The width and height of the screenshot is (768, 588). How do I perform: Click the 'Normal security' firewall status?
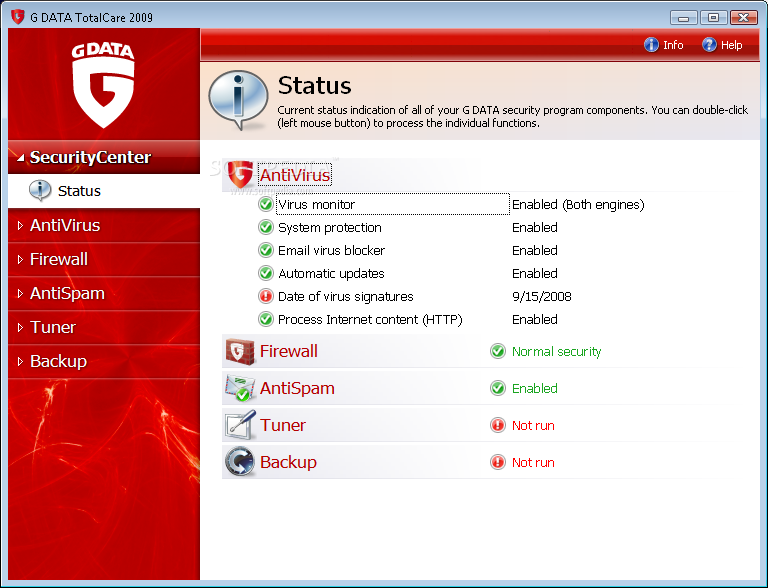pos(556,351)
